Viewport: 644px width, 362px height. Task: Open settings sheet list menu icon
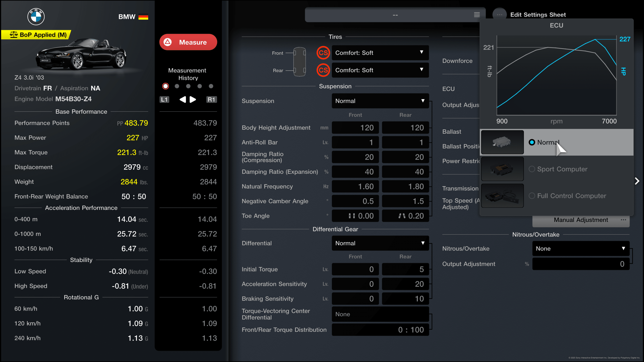(477, 15)
